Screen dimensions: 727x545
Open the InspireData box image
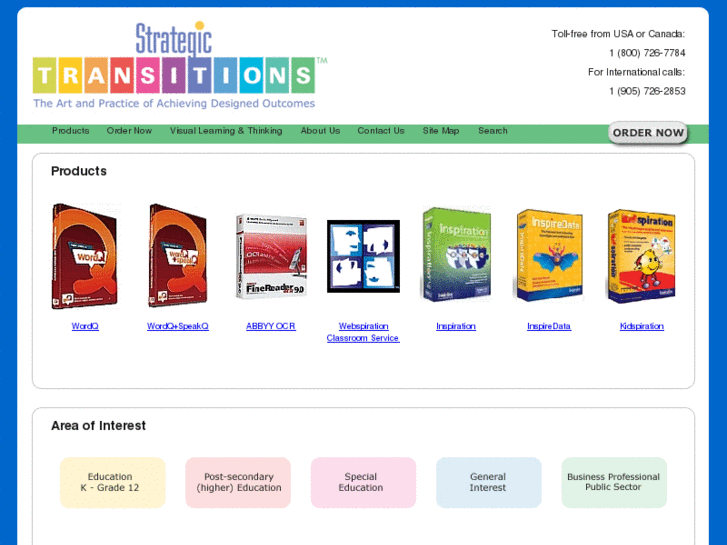(549, 256)
